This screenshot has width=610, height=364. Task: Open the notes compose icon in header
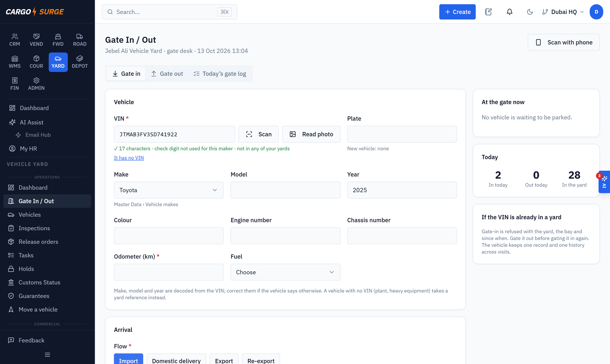(488, 12)
